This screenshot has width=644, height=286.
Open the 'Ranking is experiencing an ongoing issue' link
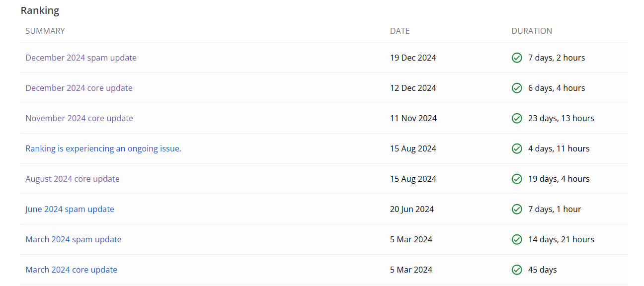(103, 148)
